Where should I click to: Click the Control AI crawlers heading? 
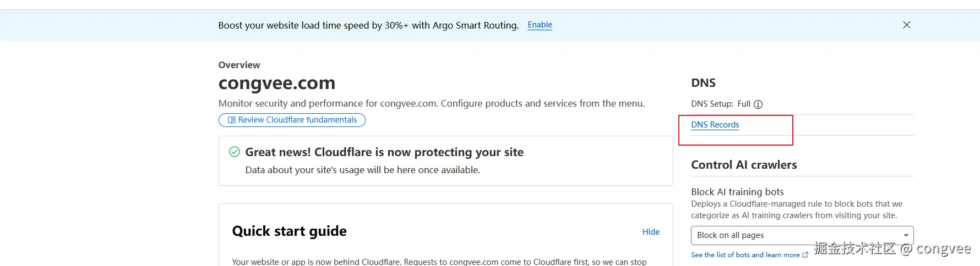click(x=744, y=165)
